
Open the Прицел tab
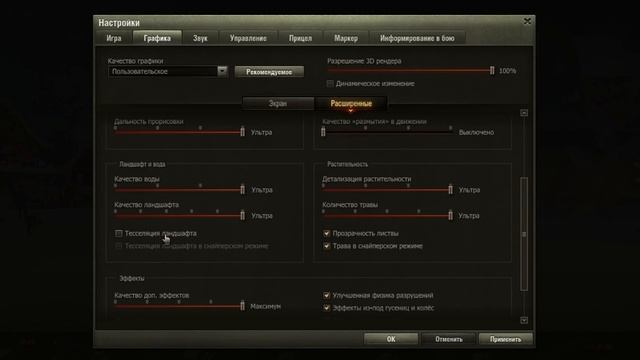click(300, 38)
